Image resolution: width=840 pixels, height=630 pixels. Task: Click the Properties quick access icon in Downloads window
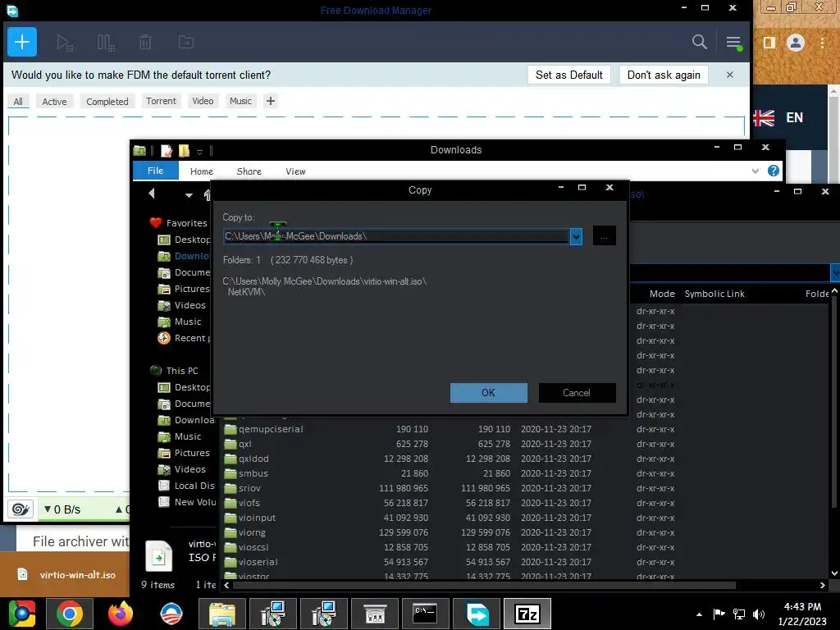click(x=167, y=151)
